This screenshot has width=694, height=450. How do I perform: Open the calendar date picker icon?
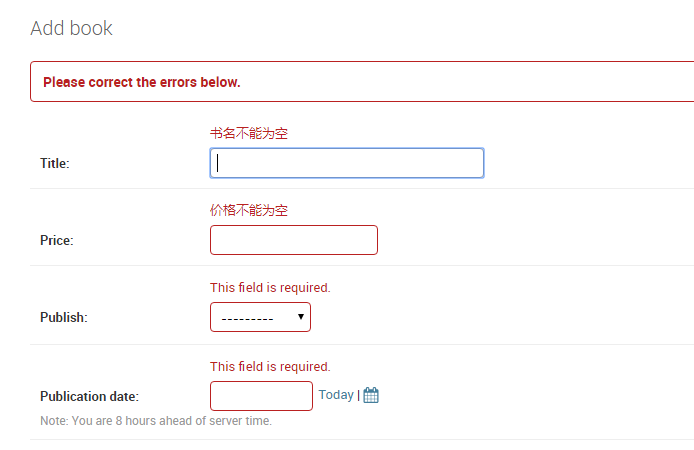pyautogui.click(x=371, y=395)
